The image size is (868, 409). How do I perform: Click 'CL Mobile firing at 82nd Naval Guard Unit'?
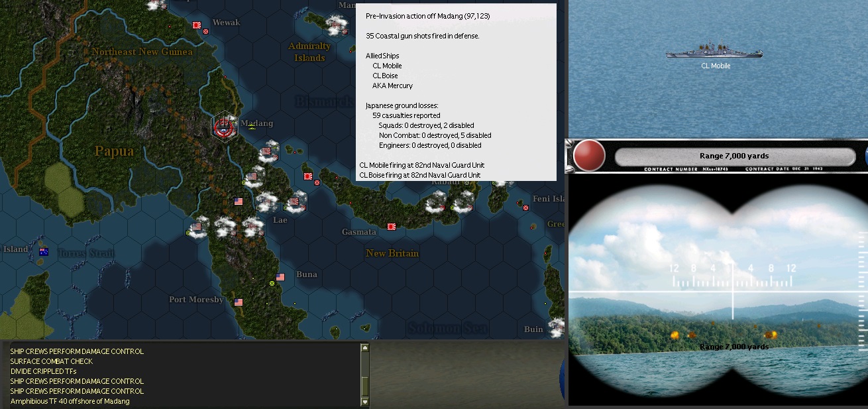coord(422,165)
